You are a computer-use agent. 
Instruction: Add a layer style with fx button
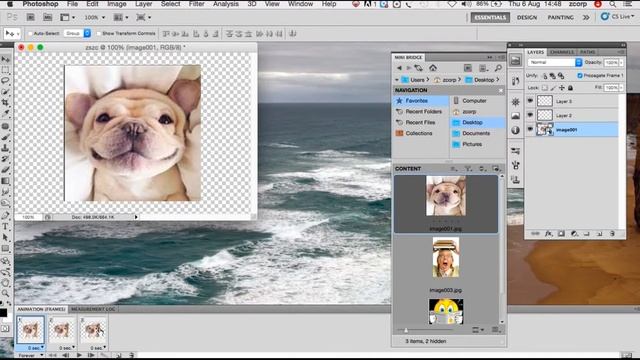549,233
